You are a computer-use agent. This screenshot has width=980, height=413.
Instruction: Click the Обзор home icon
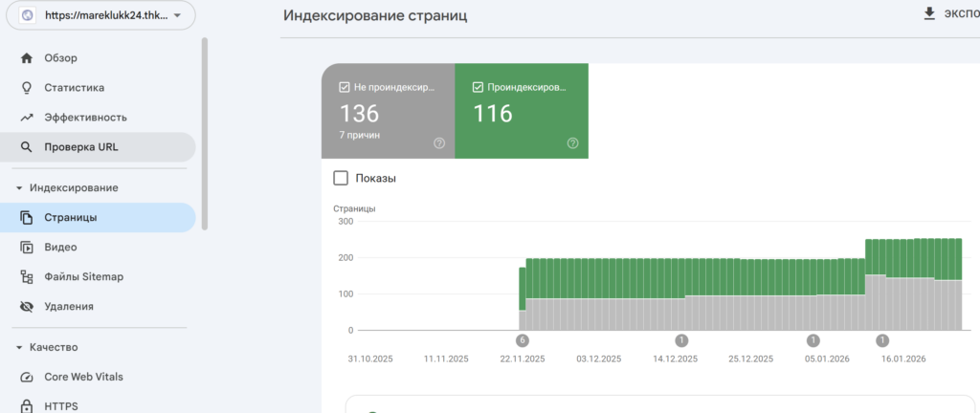(27, 58)
